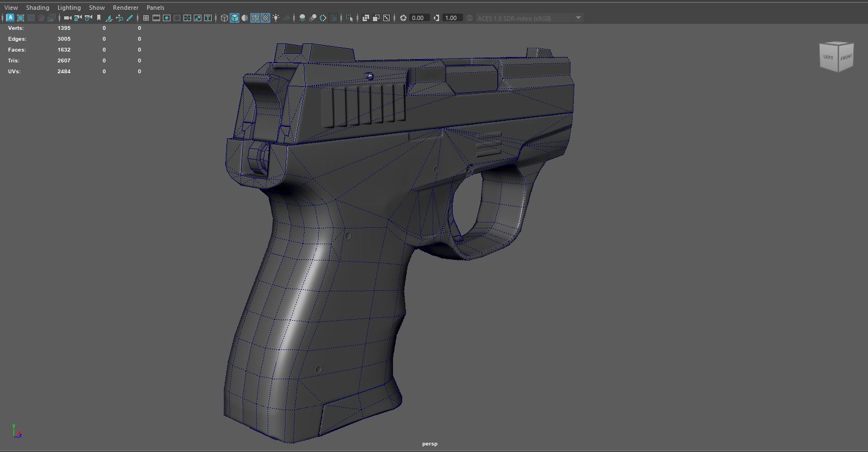Click the Smooth Shade All icon
868x452 pixels.
[x=235, y=18]
